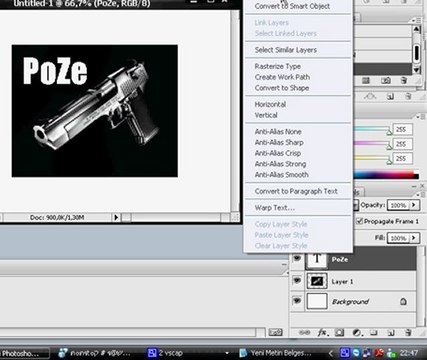The height and width of the screenshot is (360, 427).
Task: Open Warp Text... dialog
Action: tap(275, 208)
